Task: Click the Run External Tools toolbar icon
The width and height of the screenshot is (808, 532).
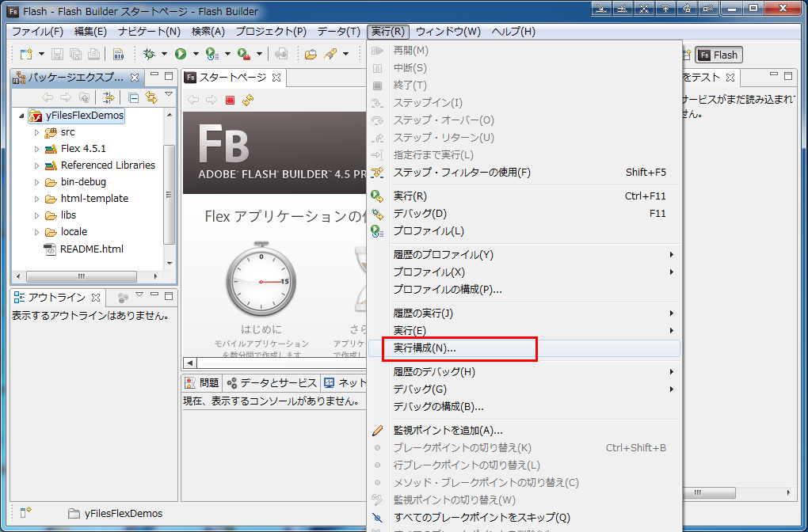Action: pos(244,54)
